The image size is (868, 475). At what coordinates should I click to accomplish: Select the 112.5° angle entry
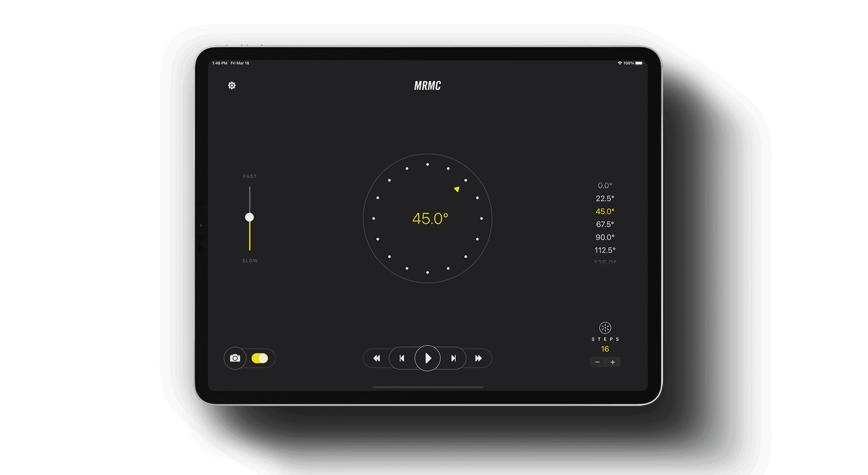(x=605, y=250)
